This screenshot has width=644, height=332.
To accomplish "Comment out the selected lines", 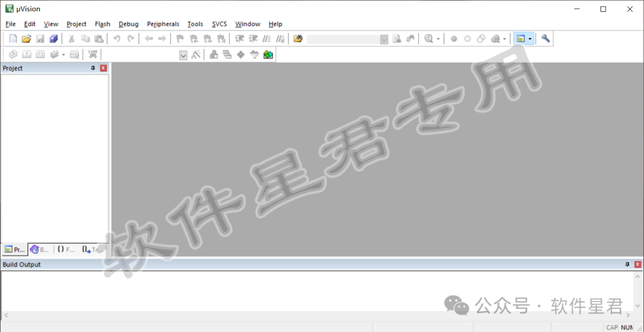I will pyautogui.click(x=267, y=39).
